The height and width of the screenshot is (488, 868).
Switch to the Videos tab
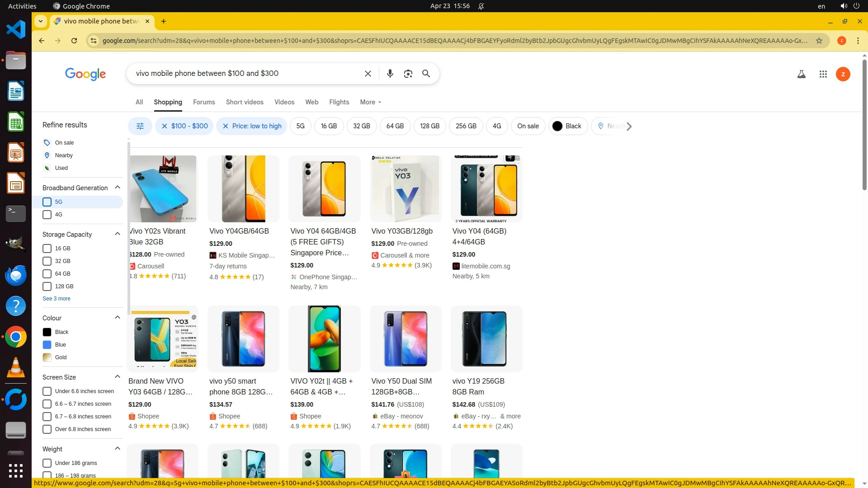point(284,102)
